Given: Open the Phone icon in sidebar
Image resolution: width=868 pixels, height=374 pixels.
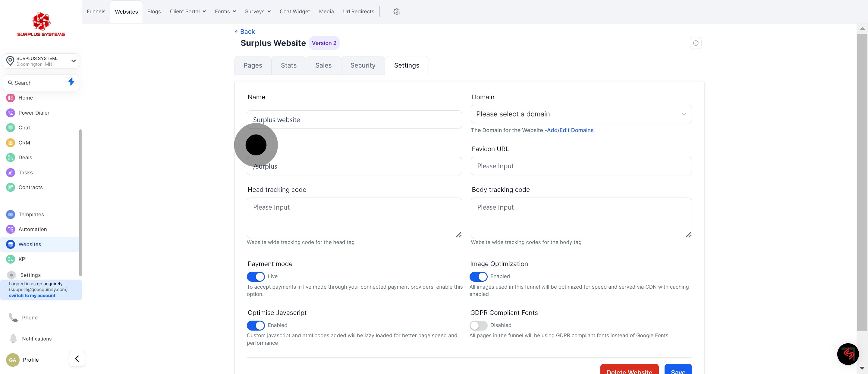Looking at the screenshot, I should click(x=13, y=317).
